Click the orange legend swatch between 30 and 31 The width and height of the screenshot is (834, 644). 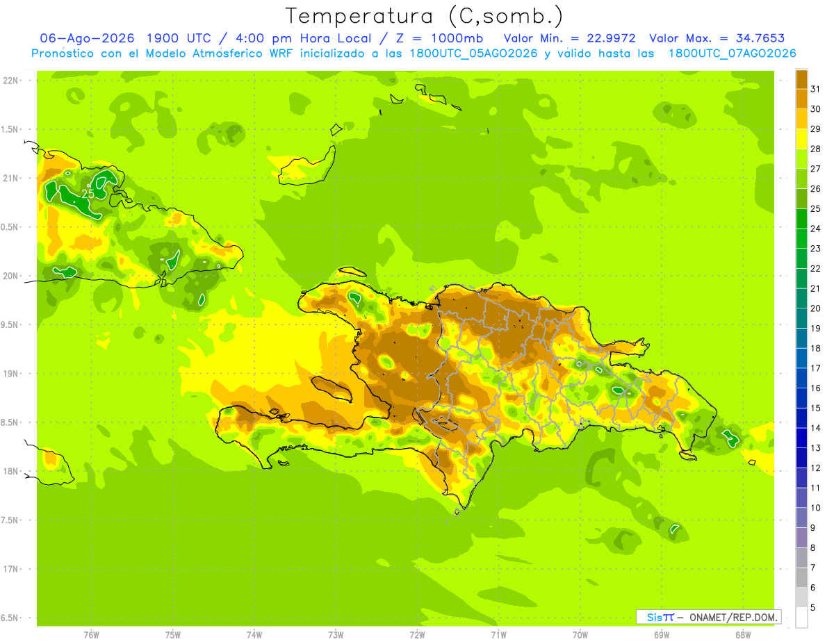click(801, 99)
